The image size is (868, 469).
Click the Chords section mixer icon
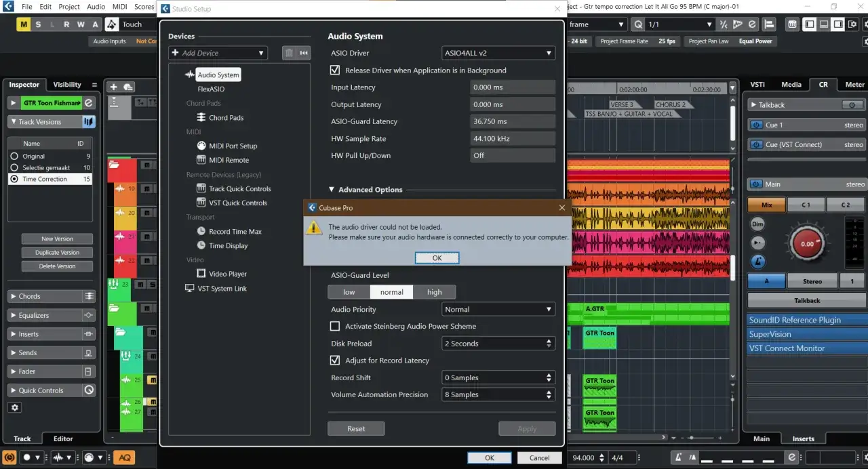[89, 296]
